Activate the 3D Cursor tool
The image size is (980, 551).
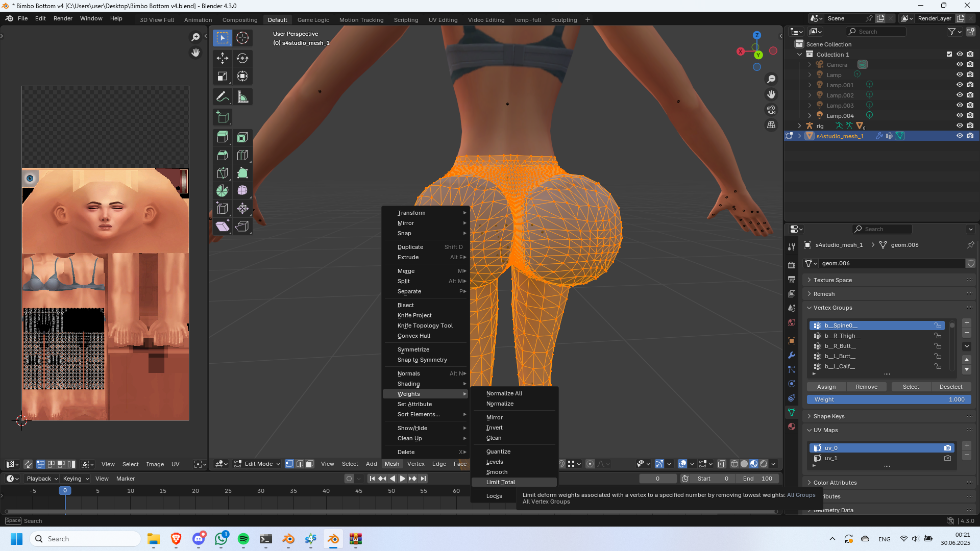pos(242,38)
